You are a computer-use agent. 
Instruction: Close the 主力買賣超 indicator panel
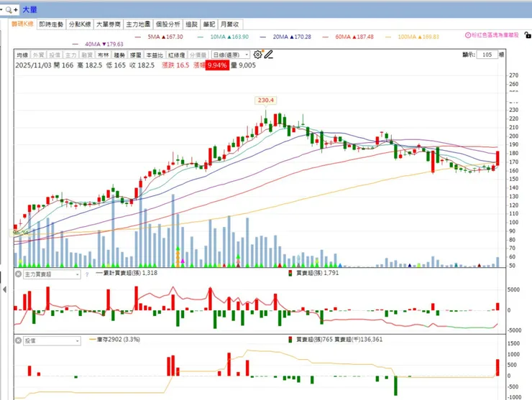point(18,274)
